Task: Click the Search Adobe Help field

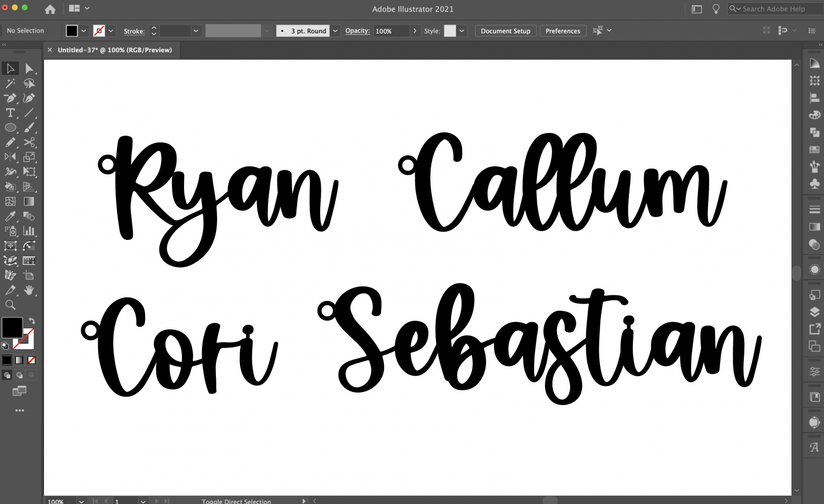Action: (x=776, y=9)
